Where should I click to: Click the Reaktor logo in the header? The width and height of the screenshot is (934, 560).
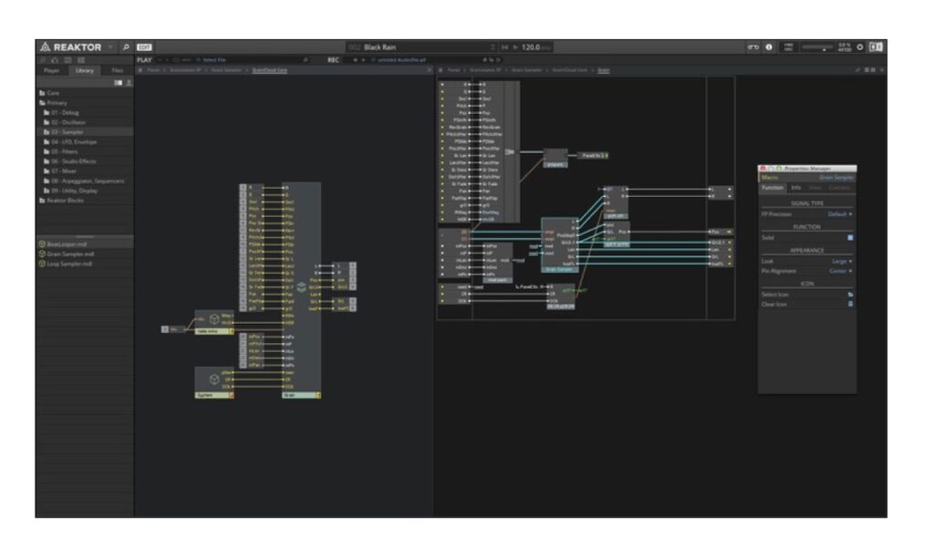click(x=71, y=47)
